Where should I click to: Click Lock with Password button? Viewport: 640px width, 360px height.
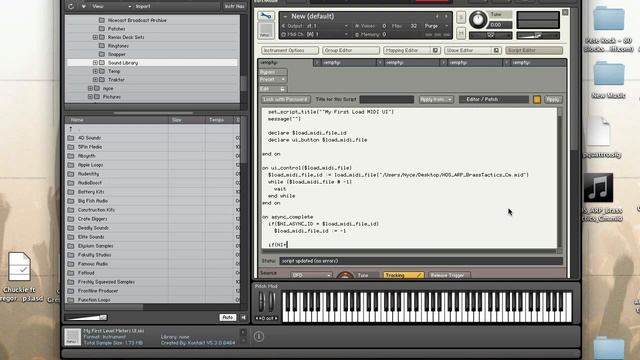point(285,99)
